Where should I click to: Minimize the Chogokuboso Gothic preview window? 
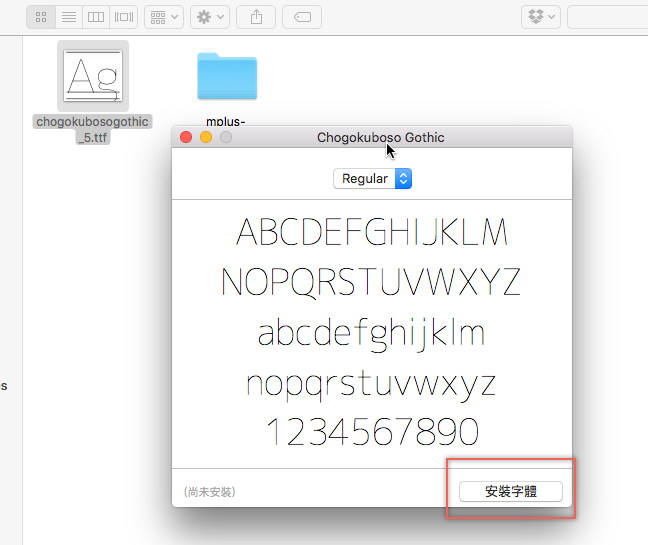(x=206, y=137)
